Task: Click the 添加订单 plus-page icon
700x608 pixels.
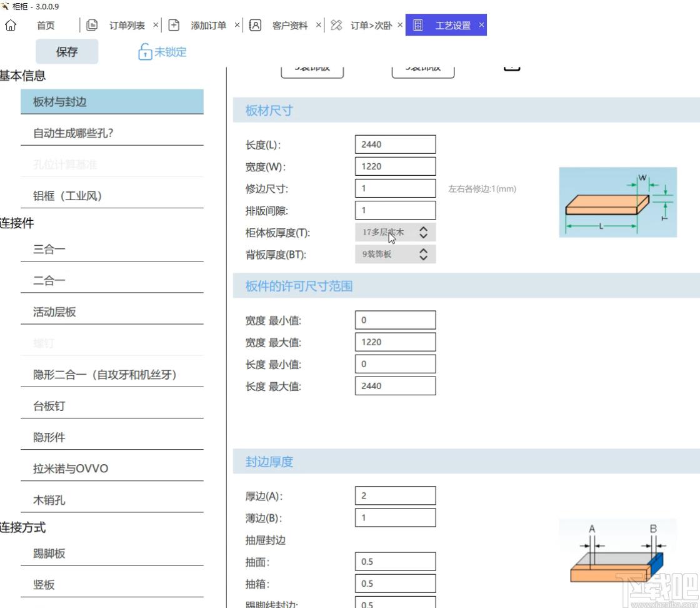Action: pos(174,25)
